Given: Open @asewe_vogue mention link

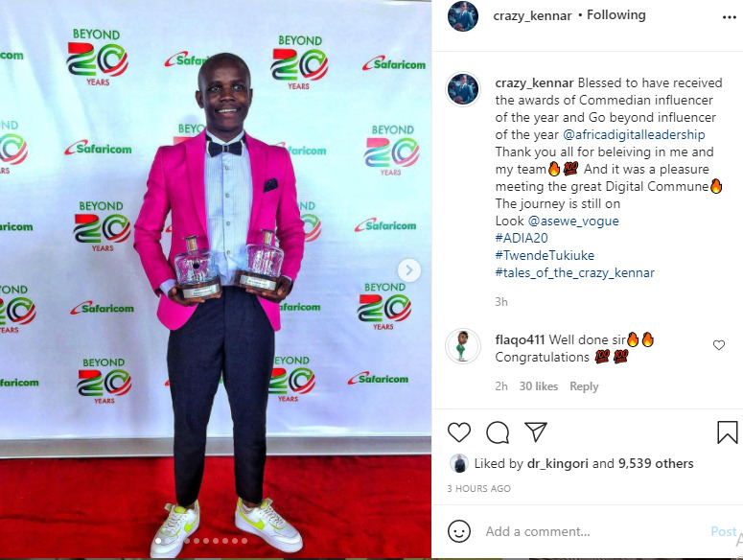Looking at the screenshot, I should pos(573,221).
